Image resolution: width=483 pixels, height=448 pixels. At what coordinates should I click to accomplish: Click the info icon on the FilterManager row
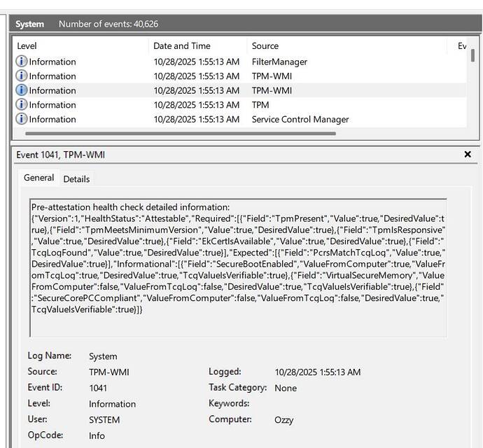point(21,62)
